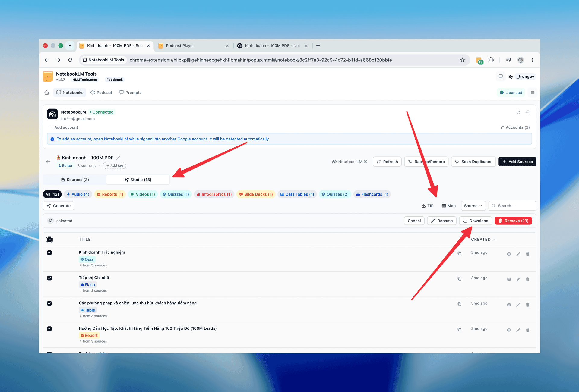
Task: Click the Download button for selected items
Action: point(476,221)
